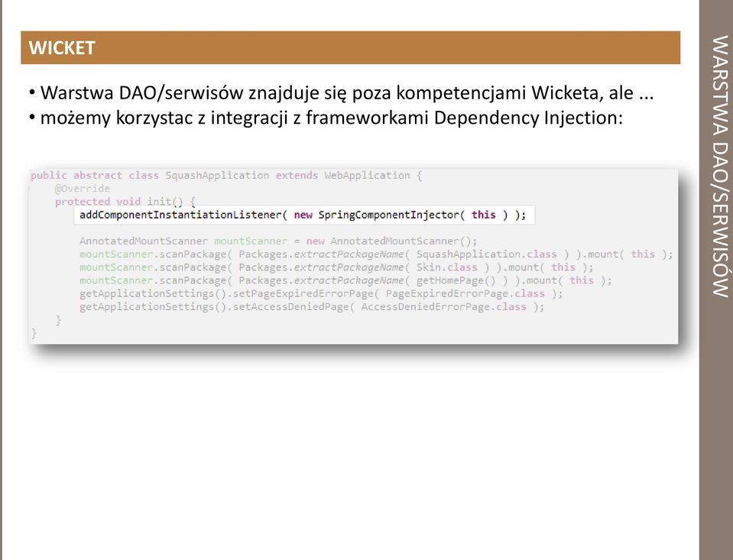
Task: Click 'SpringComponentInjector' in highlighted line
Action: [389, 215]
